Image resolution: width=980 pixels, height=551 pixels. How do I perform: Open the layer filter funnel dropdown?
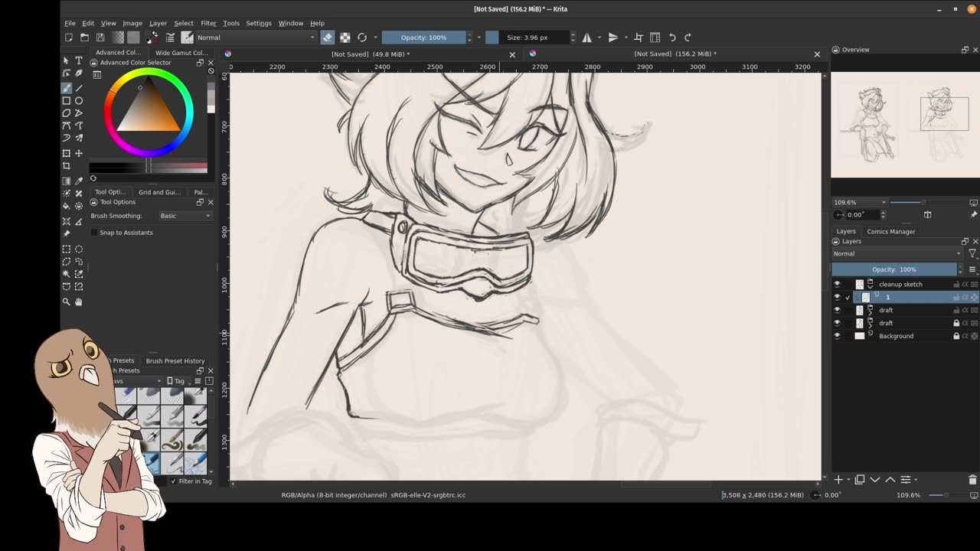click(972, 253)
